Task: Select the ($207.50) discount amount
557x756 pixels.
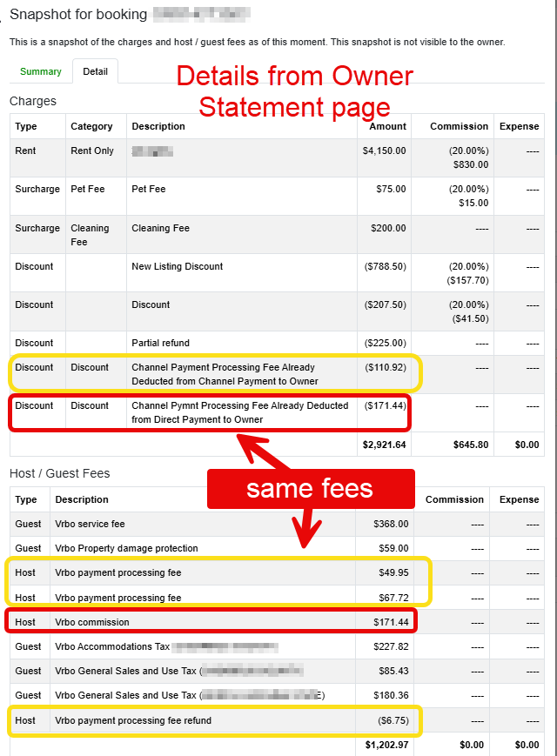Action: point(385,304)
